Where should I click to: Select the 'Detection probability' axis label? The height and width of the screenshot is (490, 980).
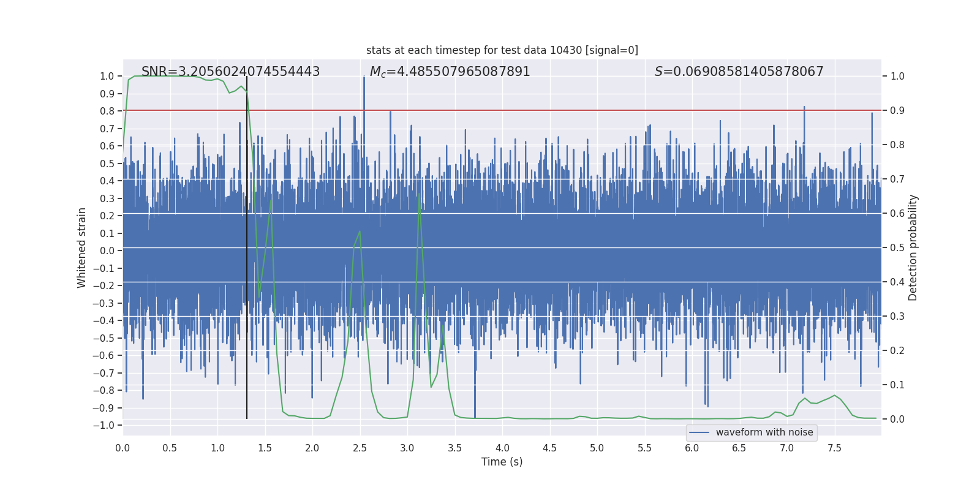pyautogui.click(x=913, y=248)
